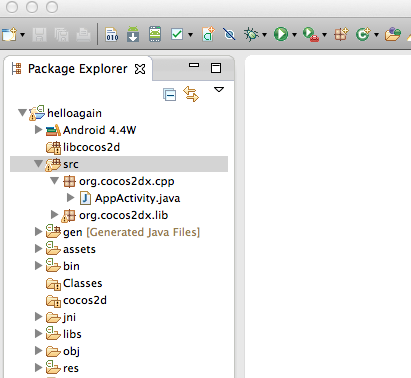Select the assets folder
Image resolution: width=411 pixels, height=378 pixels.
79,249
